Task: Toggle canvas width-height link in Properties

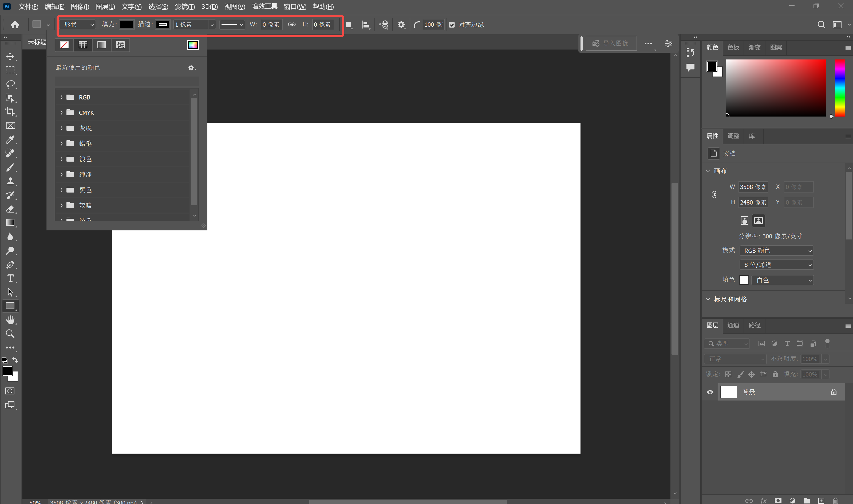Action: tap(714, 195)
